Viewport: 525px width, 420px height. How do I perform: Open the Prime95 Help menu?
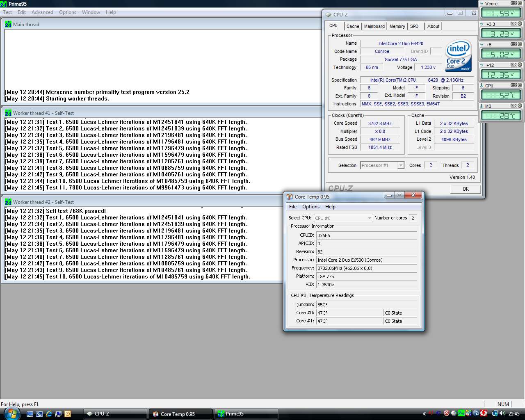coord(111,12)
